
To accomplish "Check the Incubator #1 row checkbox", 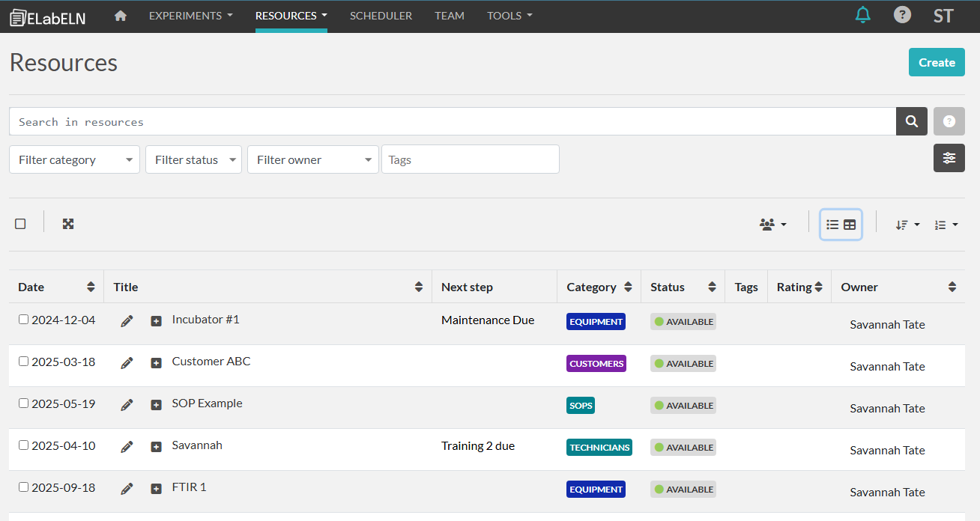I will tap(23, 320).
